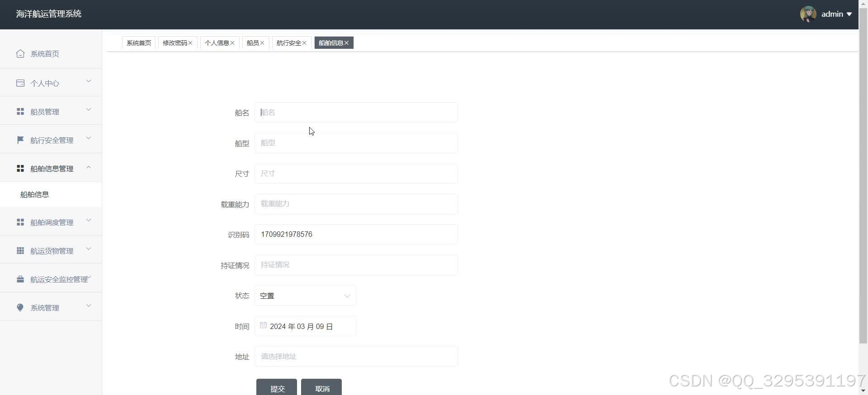Focus the 船型 input field
Viewport: 868px width, 395px height.
tap(356, 143)
